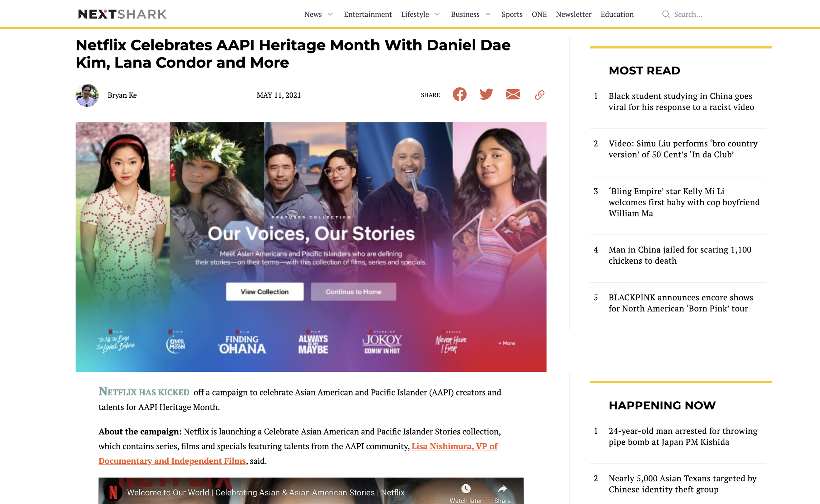Click the Search input field
Viewport: 820px width, 504px height.
tap(688, 14)
